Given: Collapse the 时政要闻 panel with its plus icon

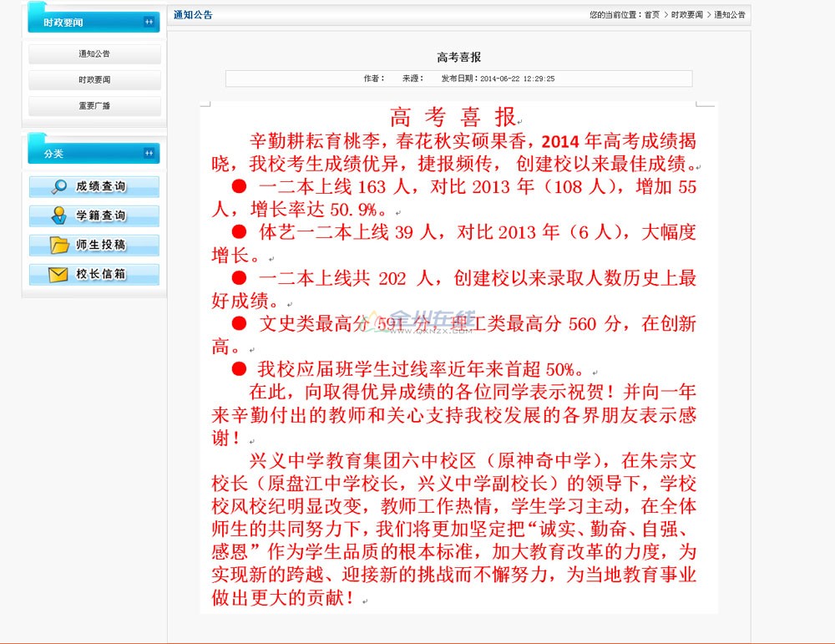Looking at the screenshot, I should (x=149, y=22).
